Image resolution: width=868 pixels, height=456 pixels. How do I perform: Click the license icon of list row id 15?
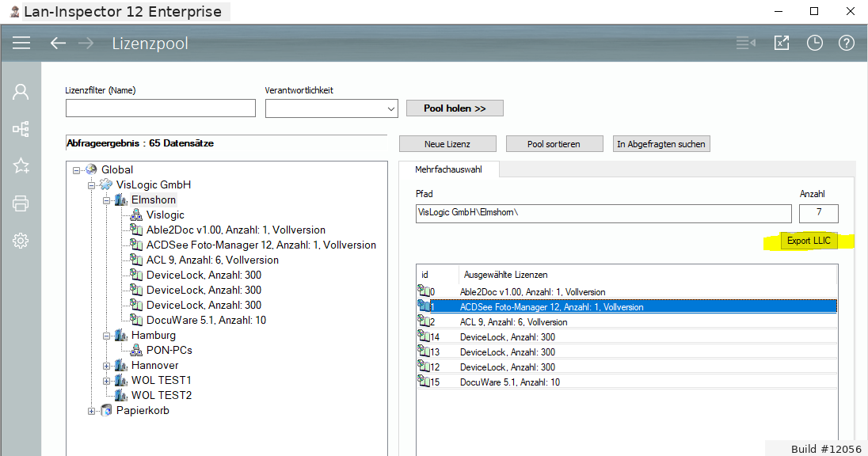pos(424,382)
